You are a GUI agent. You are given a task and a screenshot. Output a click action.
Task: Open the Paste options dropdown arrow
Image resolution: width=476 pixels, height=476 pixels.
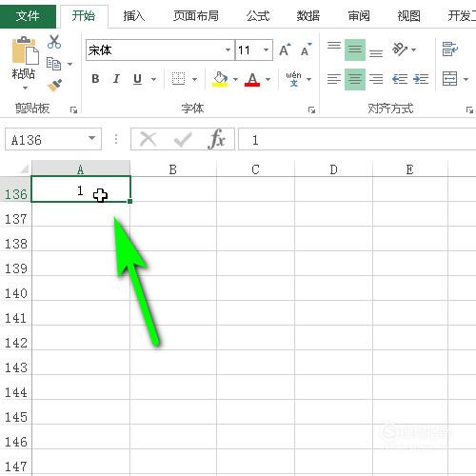tap(25, 88)
